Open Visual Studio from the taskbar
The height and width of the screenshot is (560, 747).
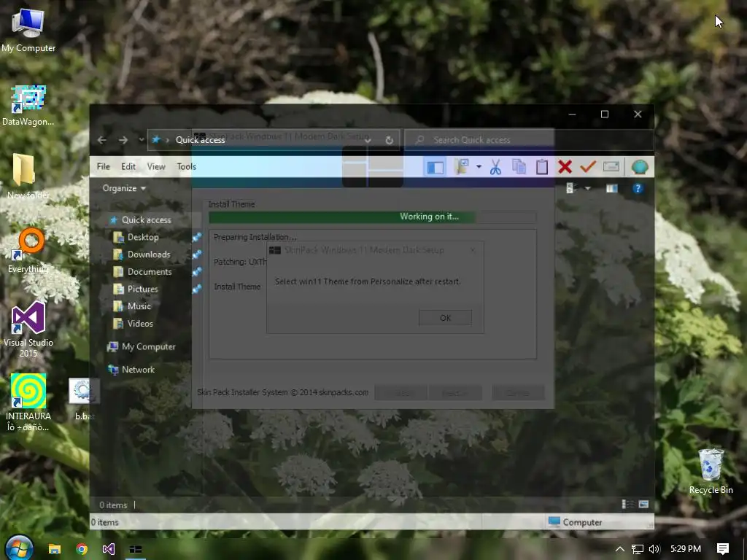click(x=109, y=549)
